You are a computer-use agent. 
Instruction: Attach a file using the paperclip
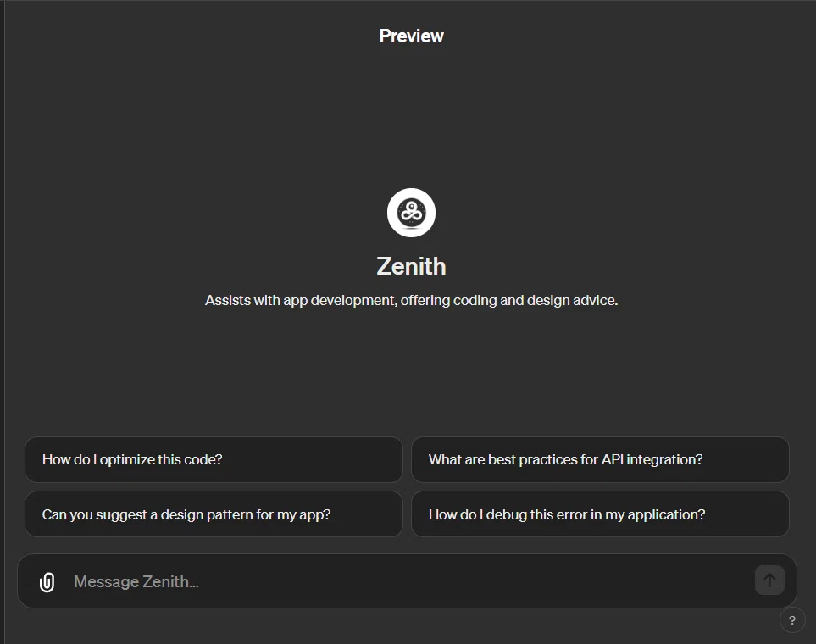coord(47,581)
